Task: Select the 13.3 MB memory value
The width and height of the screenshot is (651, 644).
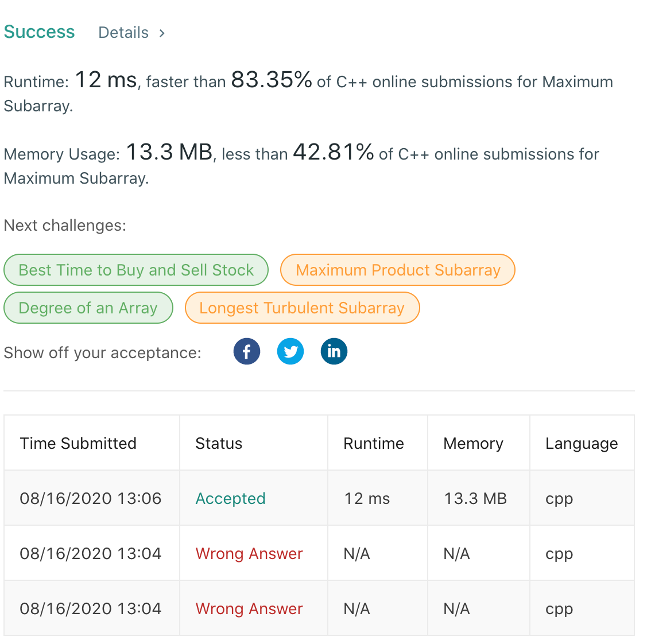Action: (x=475, y=498)
